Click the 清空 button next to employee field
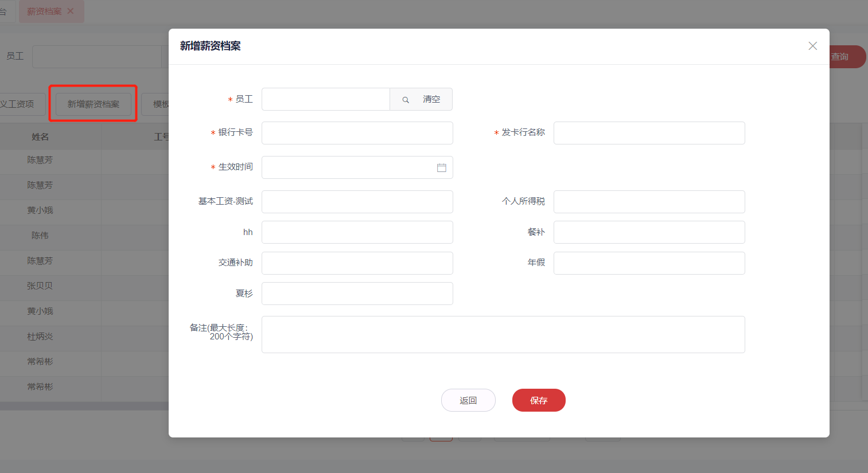Image resolution: width=868 pixels, height=473 pixels. tap(431, 99)
